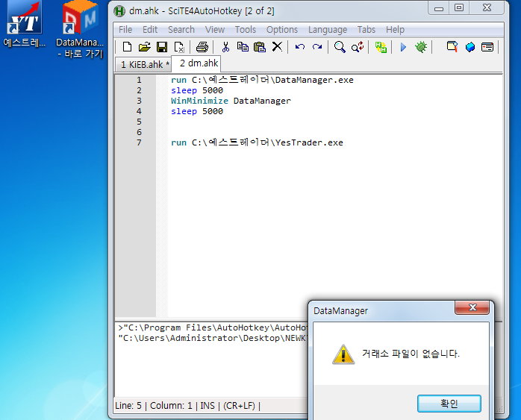Open the Tools menu
The height and width of the screenshot is (420, 521).
pos(245,29)
